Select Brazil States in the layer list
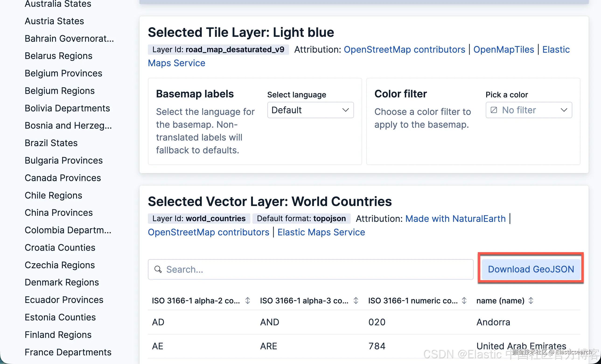 coord(51,143)
